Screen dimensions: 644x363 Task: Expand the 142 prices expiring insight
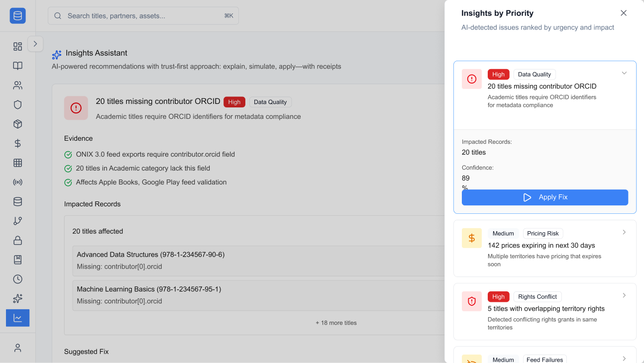624,232
